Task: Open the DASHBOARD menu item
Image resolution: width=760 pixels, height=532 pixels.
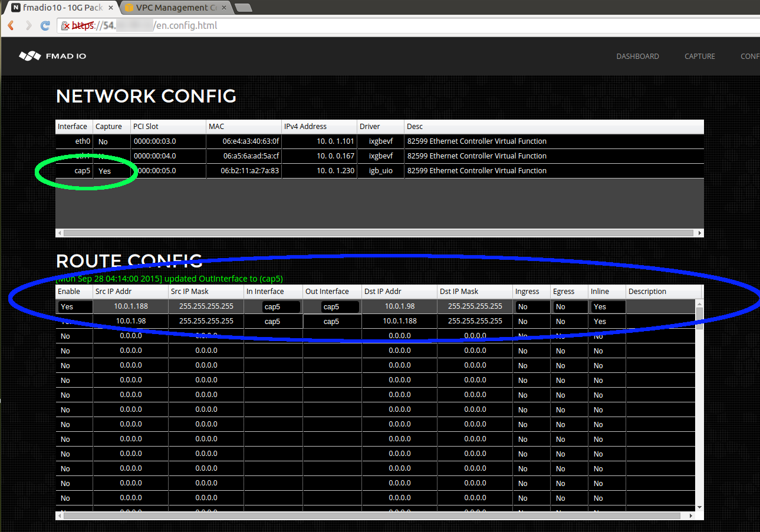Action: [637, 56]
